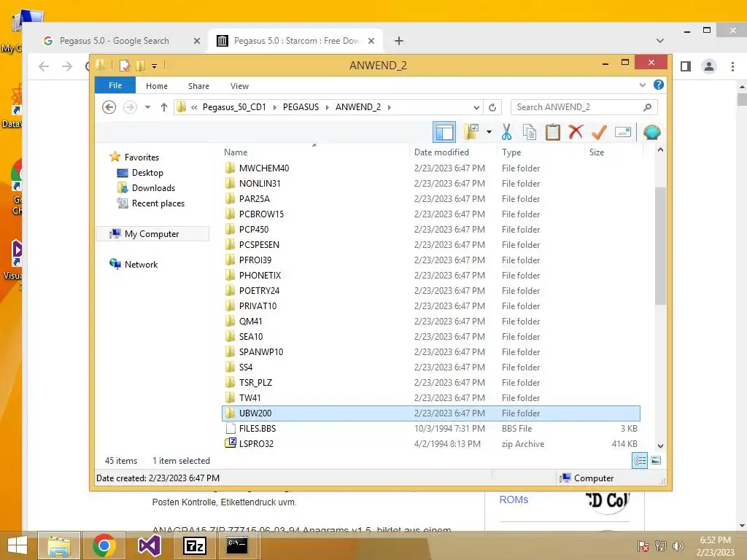The width and height of the screenshot is (747, 560).
Task: Expand the ribbon with the chevron
Action: [642, 85]
